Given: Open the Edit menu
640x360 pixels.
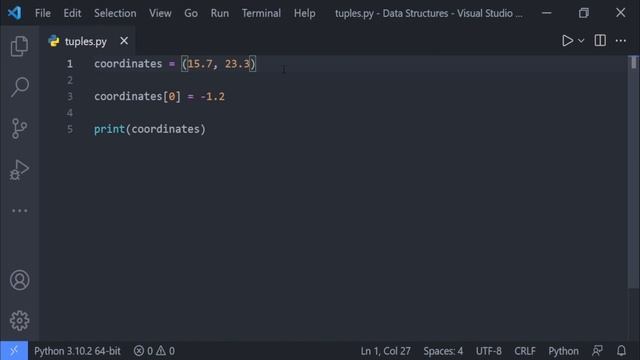Looking at the screenshot, I should pos(72,13).
